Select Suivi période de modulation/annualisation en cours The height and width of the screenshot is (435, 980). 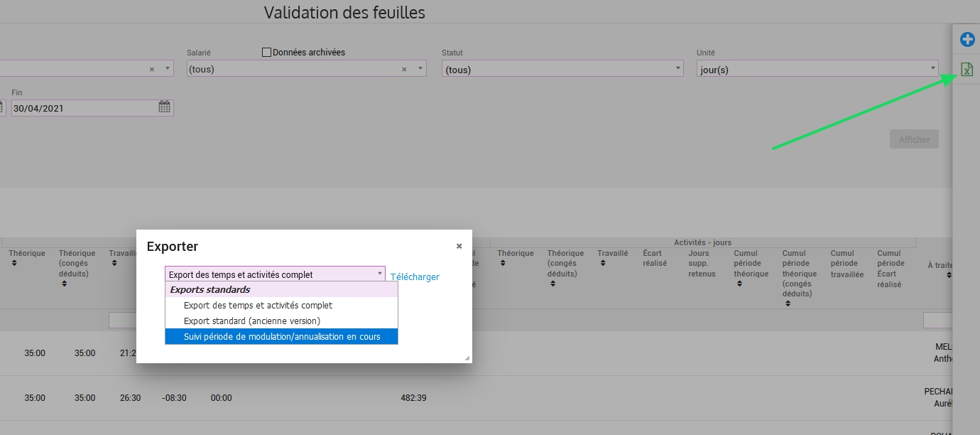[281, 336]
